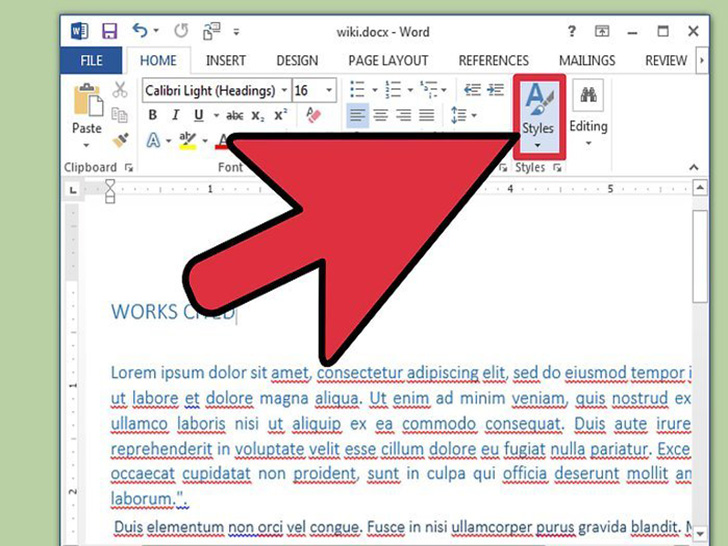Expand Text Effects dropdown arrow
This screenshot has height=546, width=728.
169,140
